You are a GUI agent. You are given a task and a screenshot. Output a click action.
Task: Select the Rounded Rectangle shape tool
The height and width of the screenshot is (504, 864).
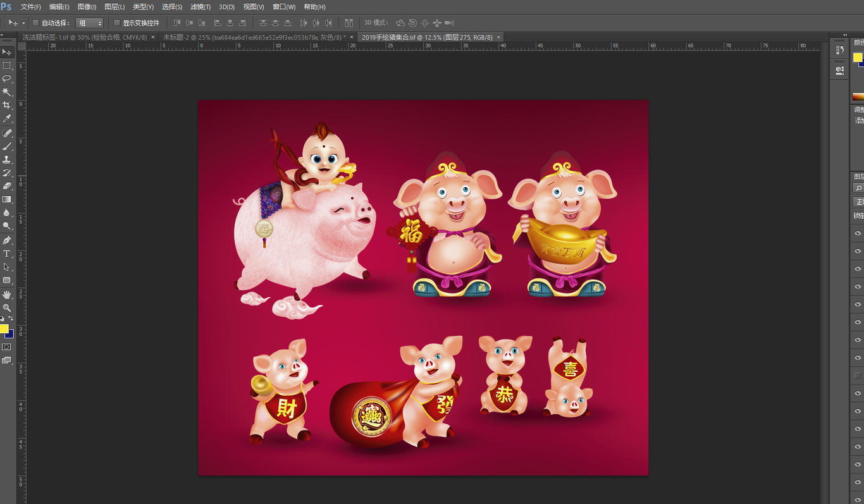pos(7,280)
